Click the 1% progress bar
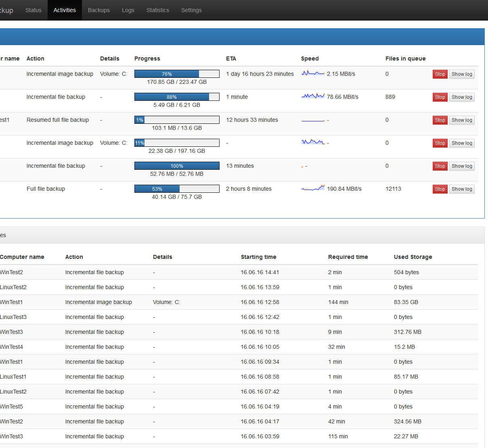Viewport: 488px width, 448px height. click(177, 120)
